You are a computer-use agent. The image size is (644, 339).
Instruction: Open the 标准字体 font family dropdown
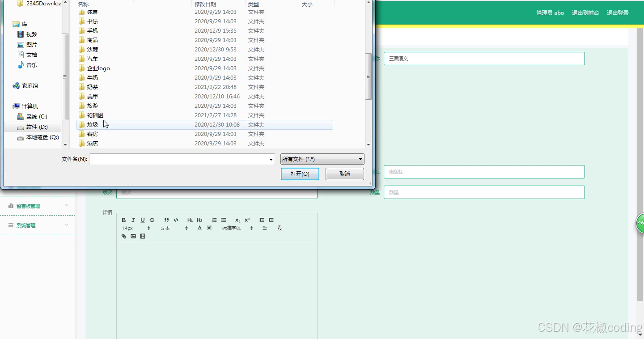tap(237, 228)
